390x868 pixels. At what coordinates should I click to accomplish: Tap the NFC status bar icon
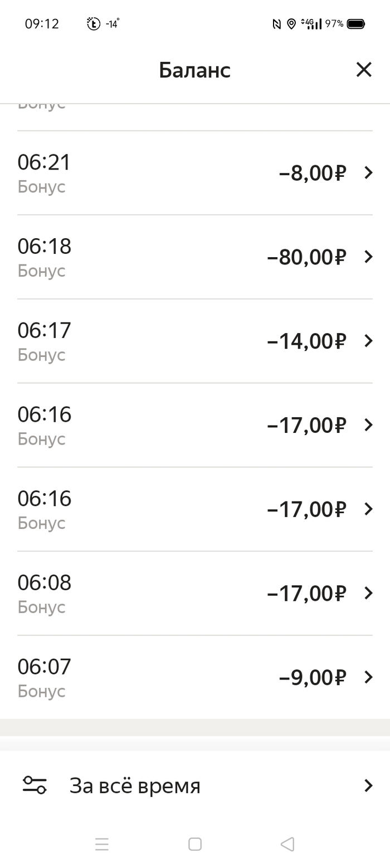point(276,24)
